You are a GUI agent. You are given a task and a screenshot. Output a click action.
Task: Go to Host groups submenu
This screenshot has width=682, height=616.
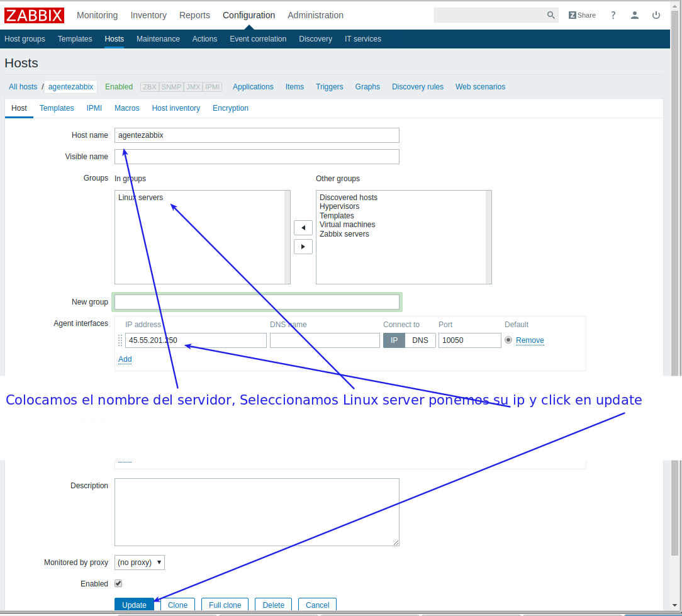(25, 39)
